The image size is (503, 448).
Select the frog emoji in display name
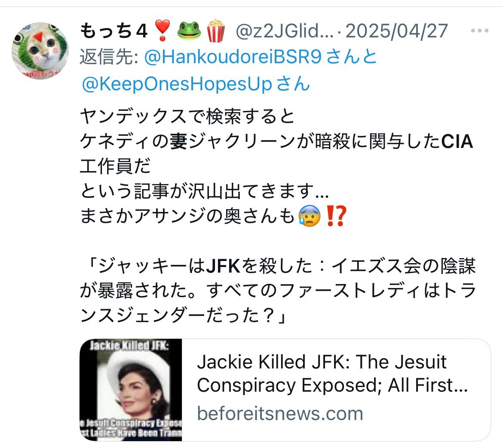[189, 31]
